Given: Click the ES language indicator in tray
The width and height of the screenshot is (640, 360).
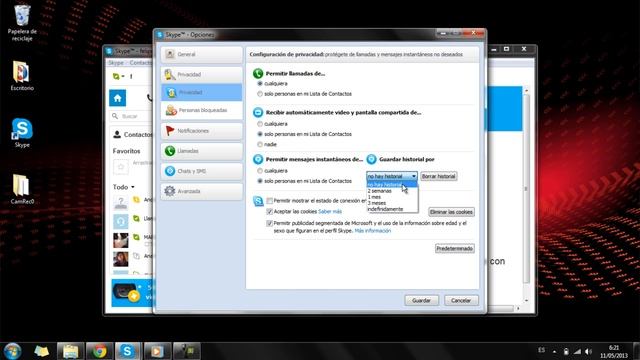Looking at the screenshot, I should 541,350.
